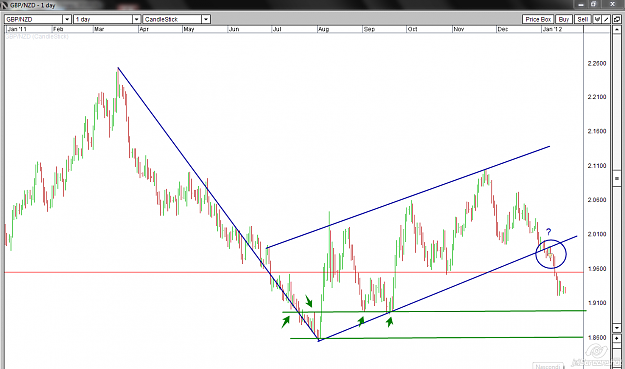Click the GBP/NZD (CandleStick) chart legend
This screenshot has width=625, height=369.
tap(37, 37)
